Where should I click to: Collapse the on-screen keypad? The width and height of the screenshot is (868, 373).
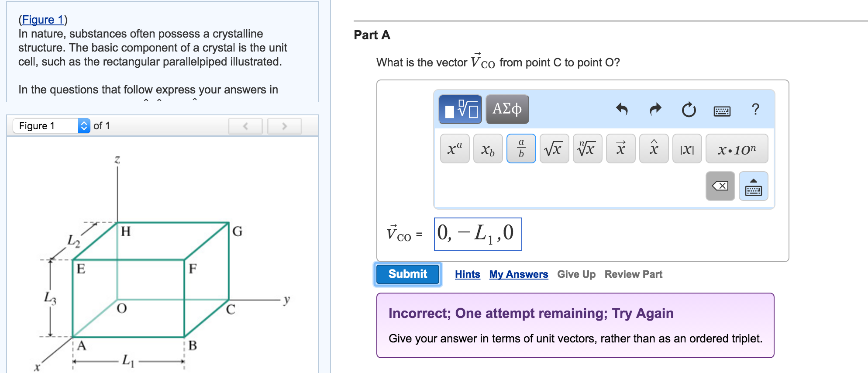coord(753,186)
